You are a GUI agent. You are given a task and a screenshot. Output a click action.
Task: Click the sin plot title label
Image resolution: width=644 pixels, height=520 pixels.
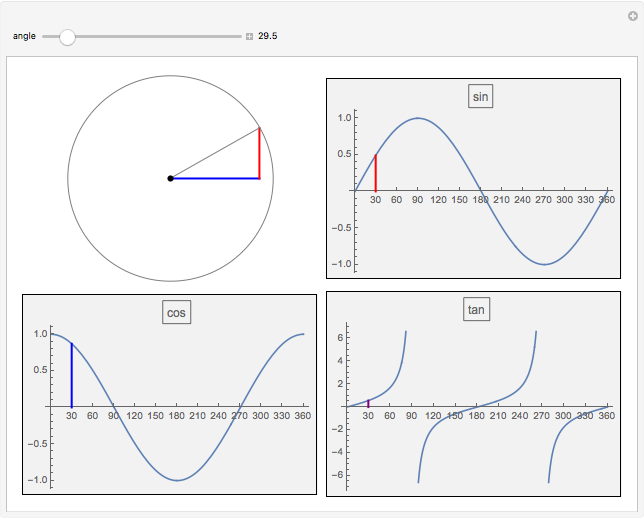click(x=481, y=96)
